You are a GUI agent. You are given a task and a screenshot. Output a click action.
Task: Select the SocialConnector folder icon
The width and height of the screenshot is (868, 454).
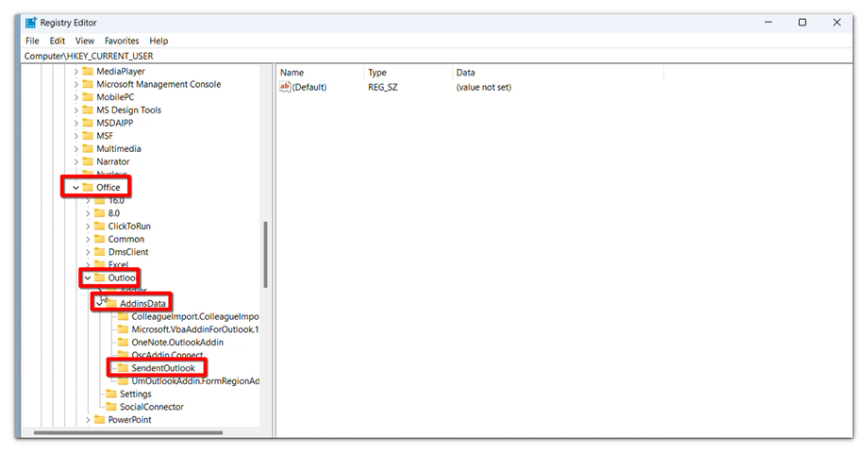pyautogui.click(x=111, y=407)
